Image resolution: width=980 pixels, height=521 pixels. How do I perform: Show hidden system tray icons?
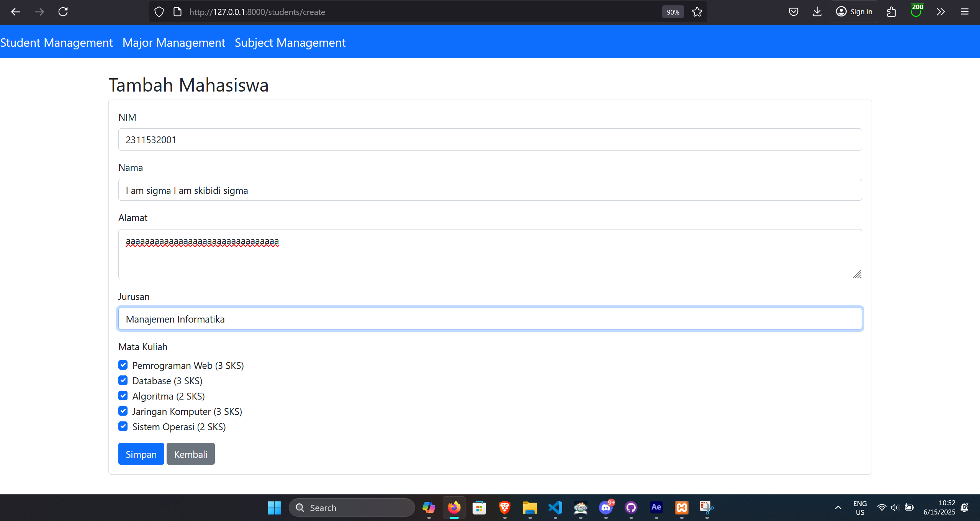pos(838,508)
